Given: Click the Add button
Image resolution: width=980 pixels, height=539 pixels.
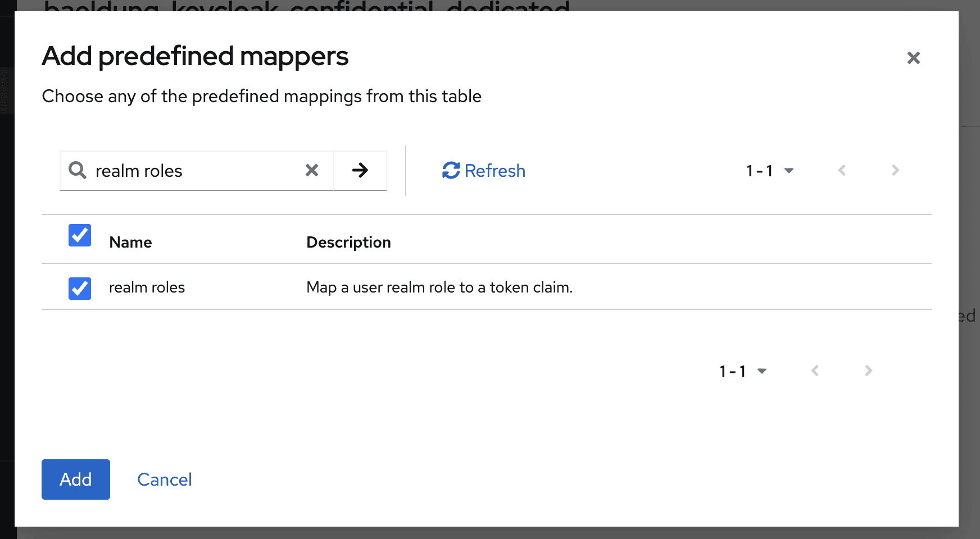Looking at the screenshot, I should click(76, 479).
